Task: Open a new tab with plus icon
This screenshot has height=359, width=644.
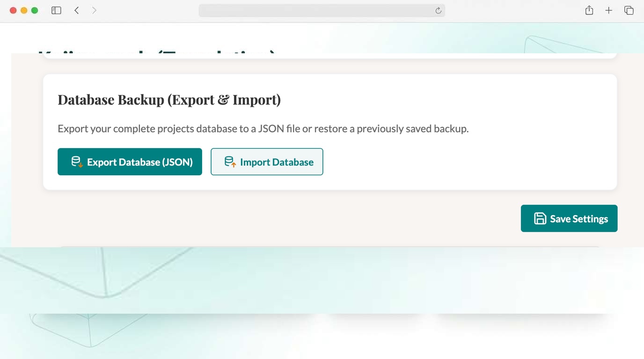Action: [x=608, y=10]
